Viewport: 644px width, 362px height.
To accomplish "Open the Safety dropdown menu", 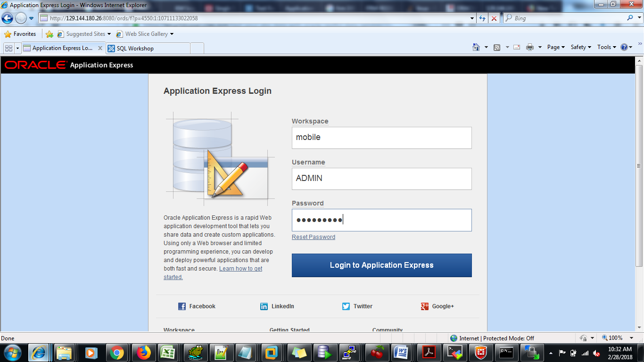I will 580,47.
